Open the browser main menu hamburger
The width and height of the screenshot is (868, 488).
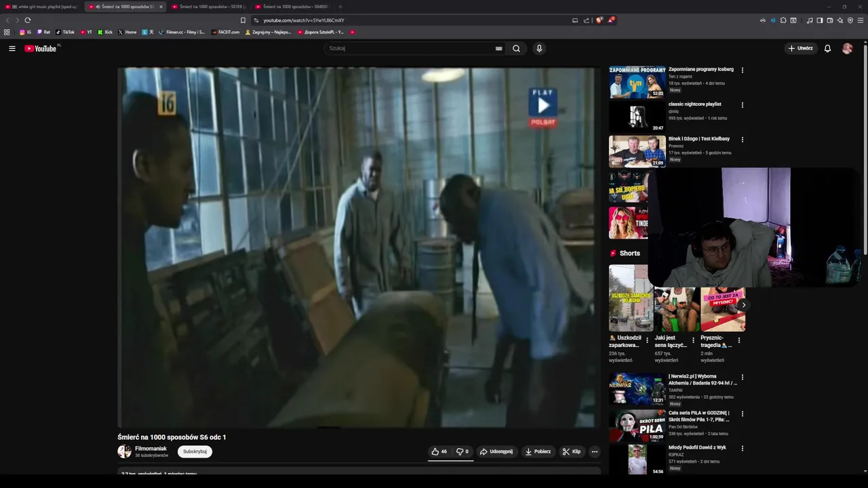click(x=861, y=20)
